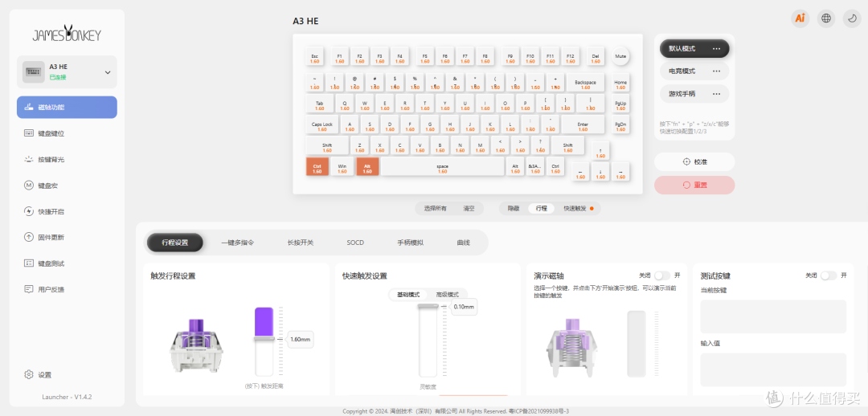Viewport: 868px width, 416px height.
Task: Toggle the 演示磁轴 demo switch
Action: (662, 275)
